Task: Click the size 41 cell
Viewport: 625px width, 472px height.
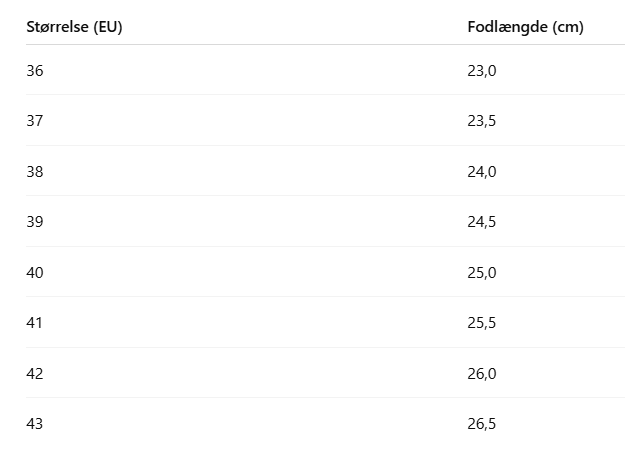Action: [x=35, y=323]
